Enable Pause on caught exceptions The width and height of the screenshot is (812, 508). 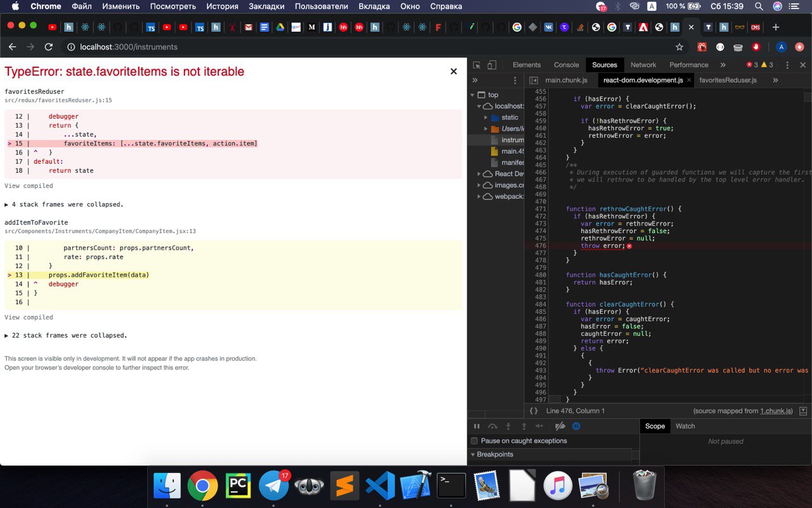475,441
